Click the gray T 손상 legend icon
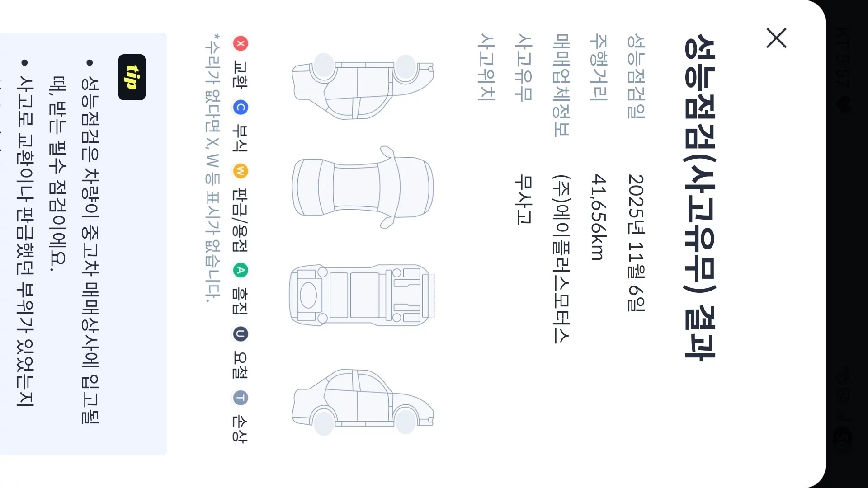Image resolution: width=868 pixels, height=488 pixels. pos(241,398)
